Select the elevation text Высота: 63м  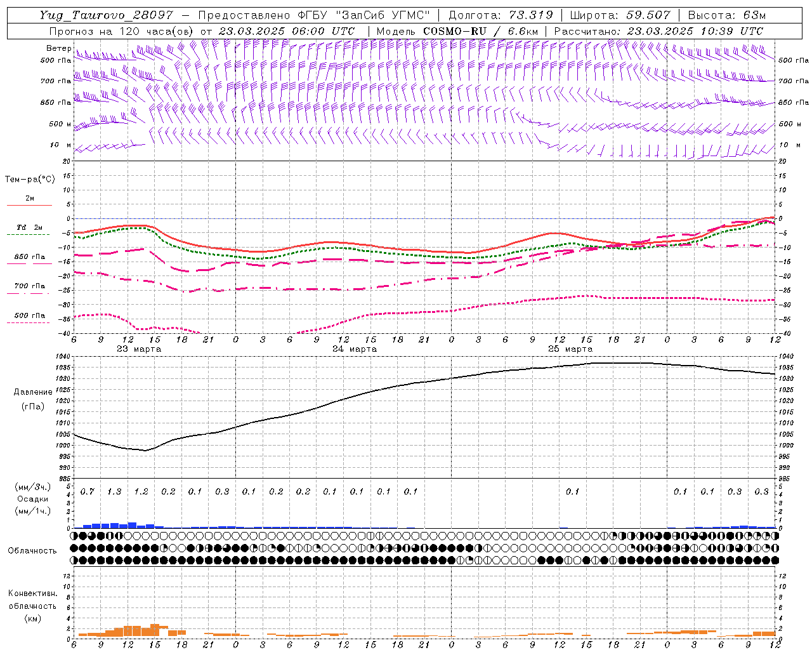[x=727, y=15]
